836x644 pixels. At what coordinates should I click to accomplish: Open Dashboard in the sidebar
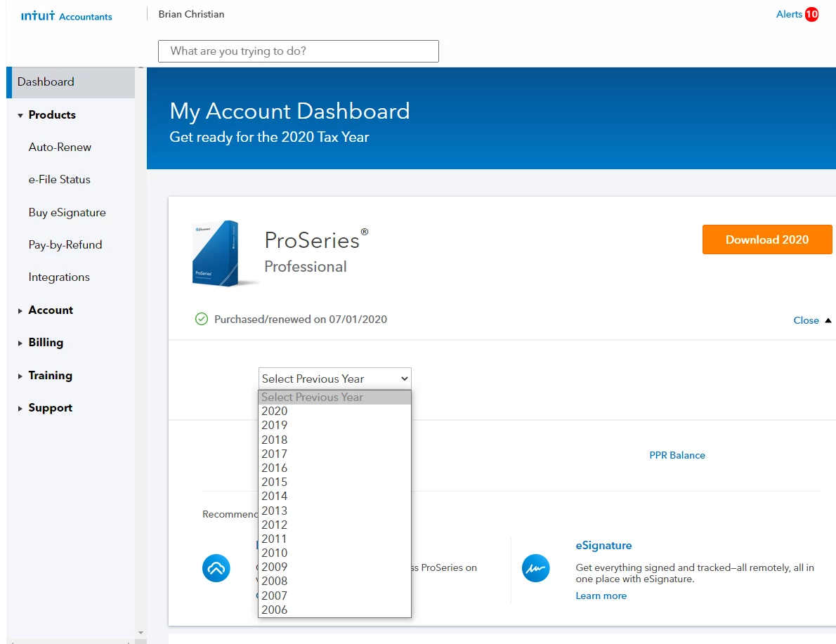(70, 82)
